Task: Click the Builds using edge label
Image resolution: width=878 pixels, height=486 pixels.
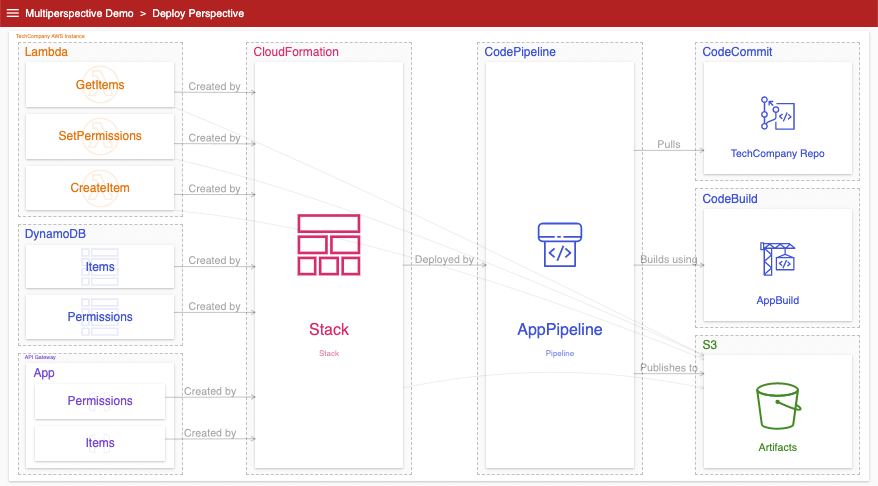Action: (x=669, y=259)
